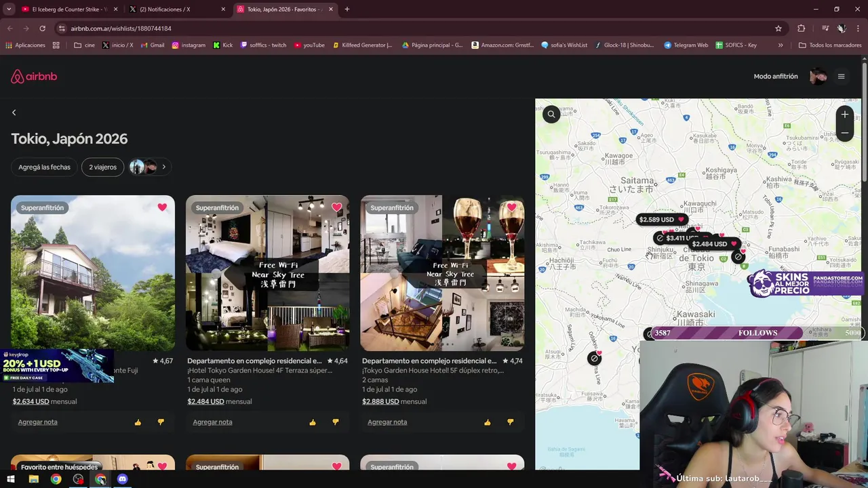Click the browser back arrow

click(9, 28)
